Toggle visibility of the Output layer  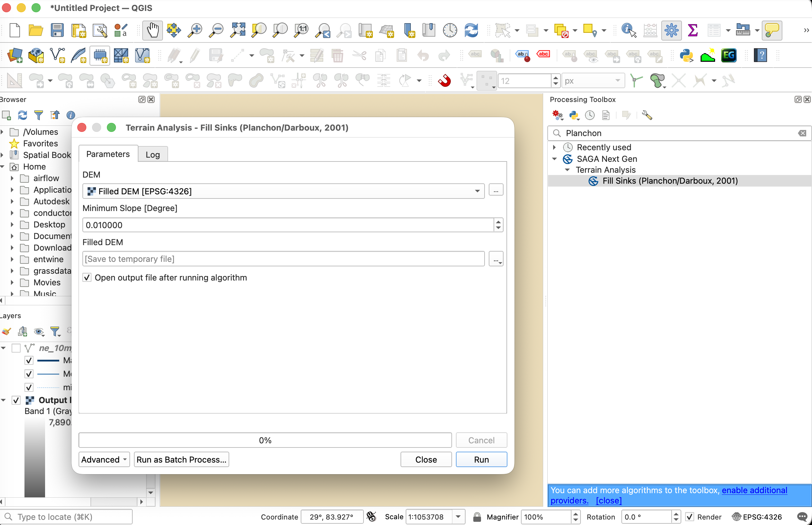(16, 400)
